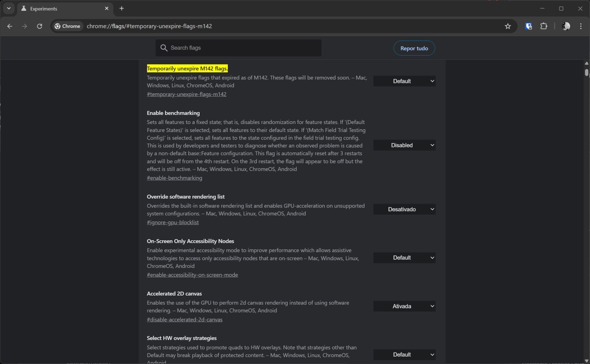Screen dimensions: 590x364
Task: Close the Experiments tab
Action: click(x=107, y=8)
